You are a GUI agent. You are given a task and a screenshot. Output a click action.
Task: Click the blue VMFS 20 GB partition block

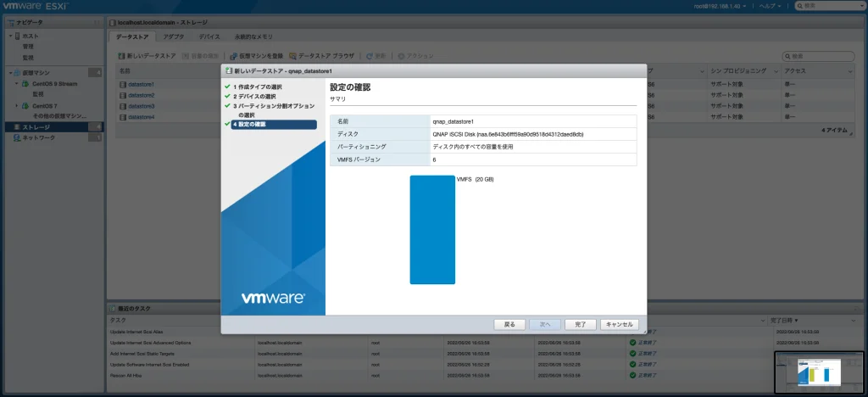point(432,230)
